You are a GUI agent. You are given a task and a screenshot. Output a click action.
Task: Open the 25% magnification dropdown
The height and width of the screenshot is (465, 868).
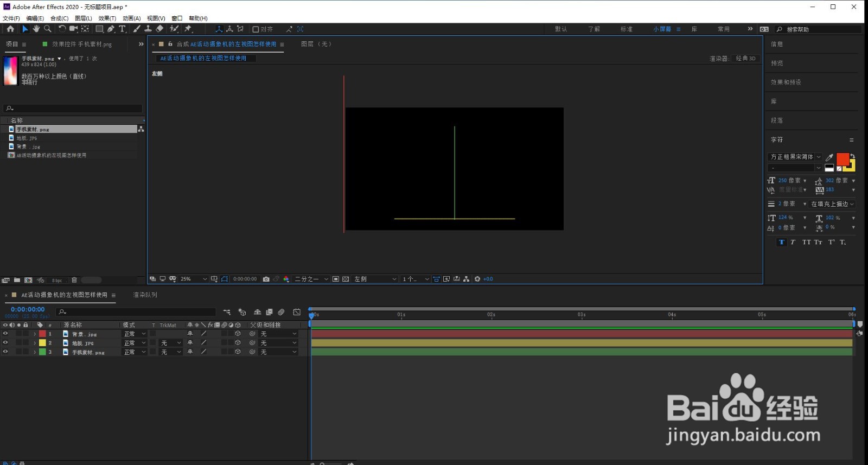pos(194,279)
